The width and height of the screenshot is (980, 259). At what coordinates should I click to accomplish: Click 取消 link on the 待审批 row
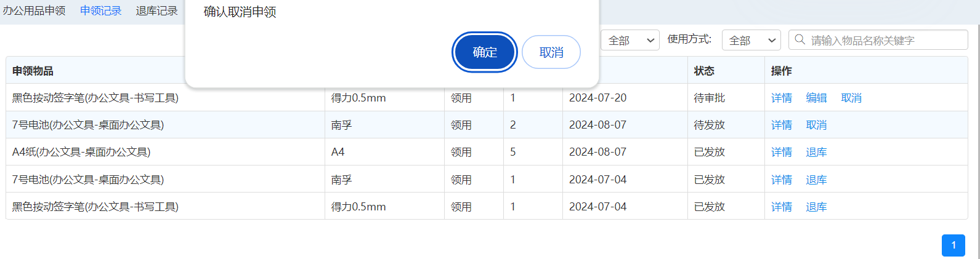[851, 98]
